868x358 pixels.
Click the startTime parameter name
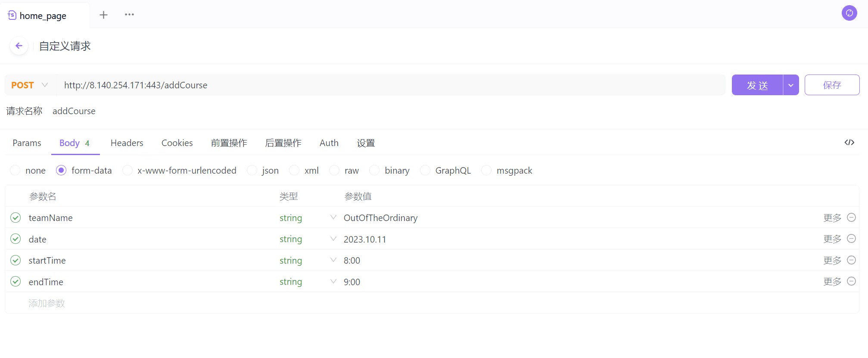[47, 261]
